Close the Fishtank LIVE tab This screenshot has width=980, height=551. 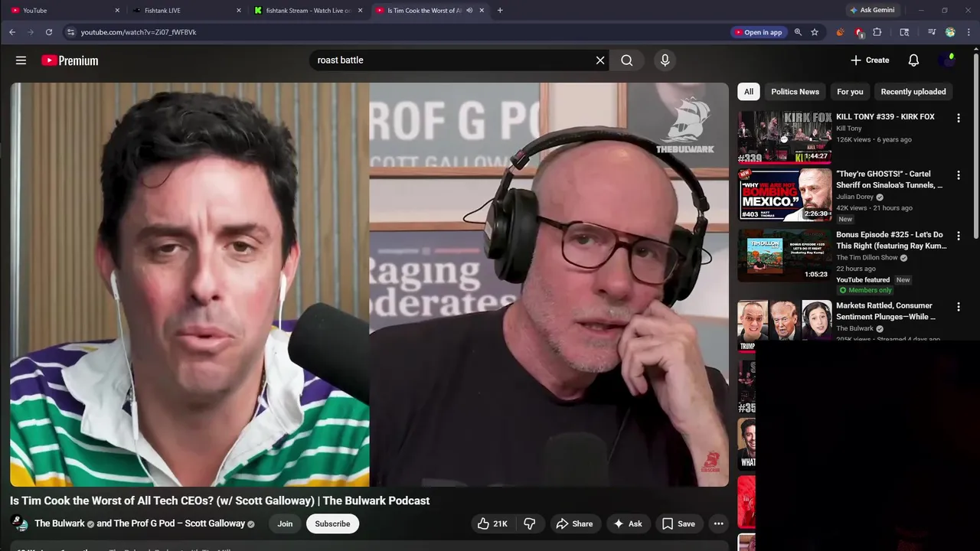click(x=239, y=11)
